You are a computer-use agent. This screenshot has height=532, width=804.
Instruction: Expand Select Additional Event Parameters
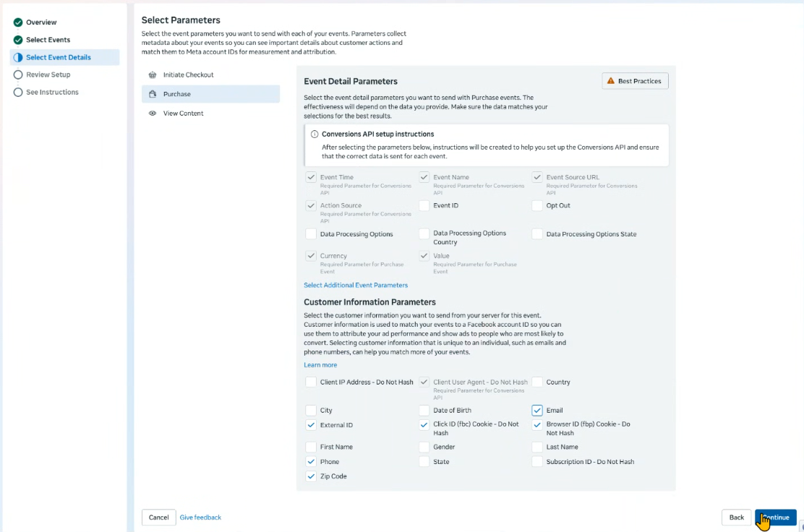click(356, 286)
